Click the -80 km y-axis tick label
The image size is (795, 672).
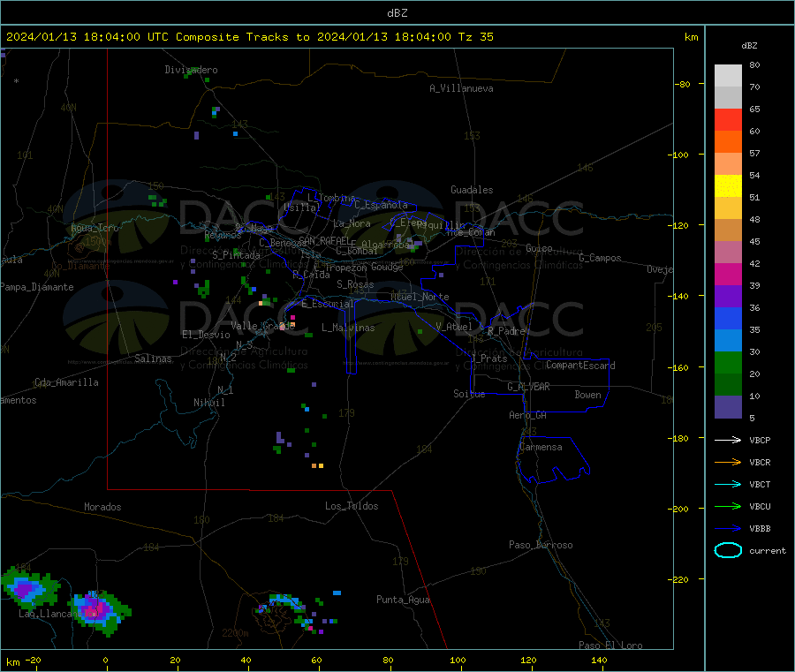pos(683,84)
